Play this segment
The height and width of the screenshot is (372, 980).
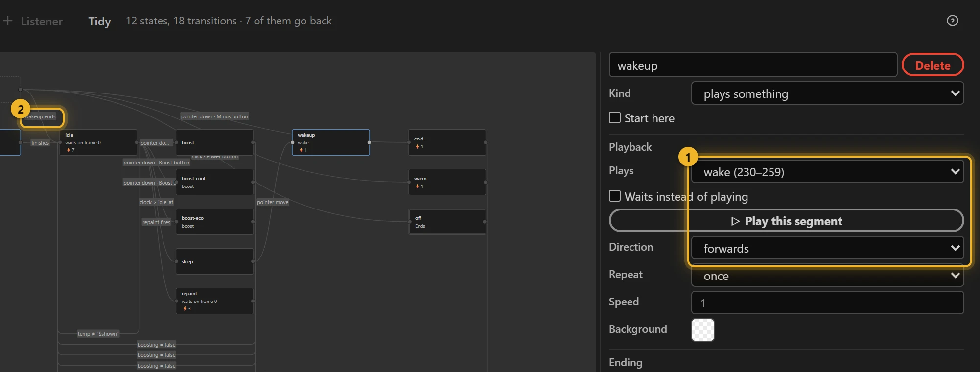[x=786, y=221]
